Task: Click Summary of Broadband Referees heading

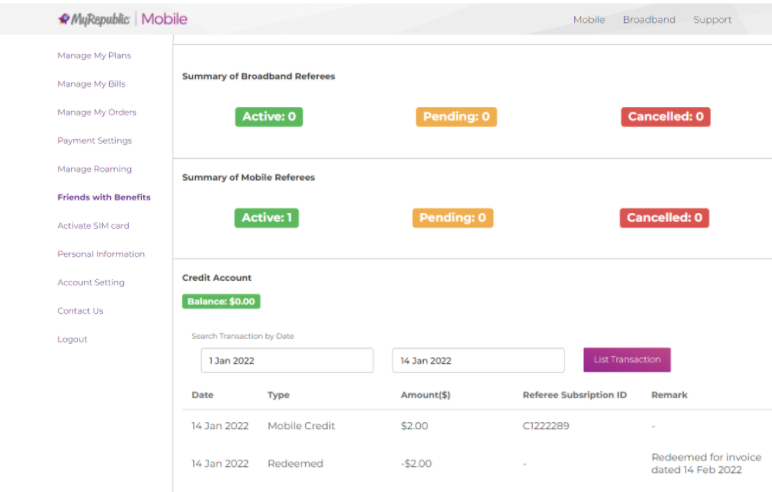Action: [258, 76]
